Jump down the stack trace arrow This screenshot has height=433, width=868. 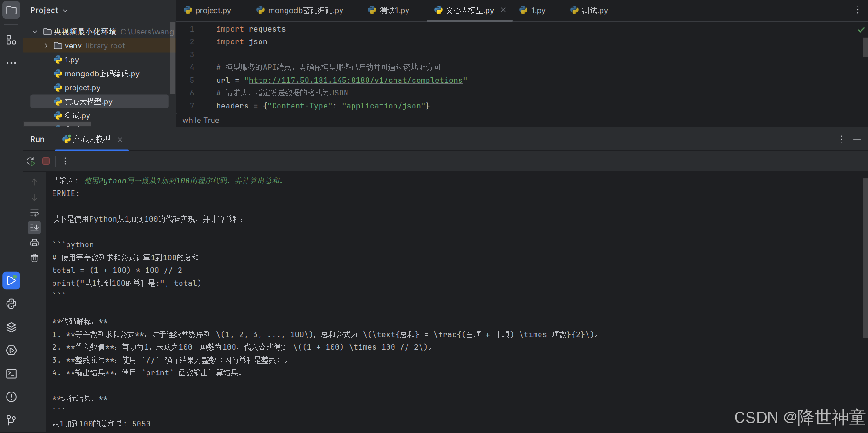[x=34, y=197]
